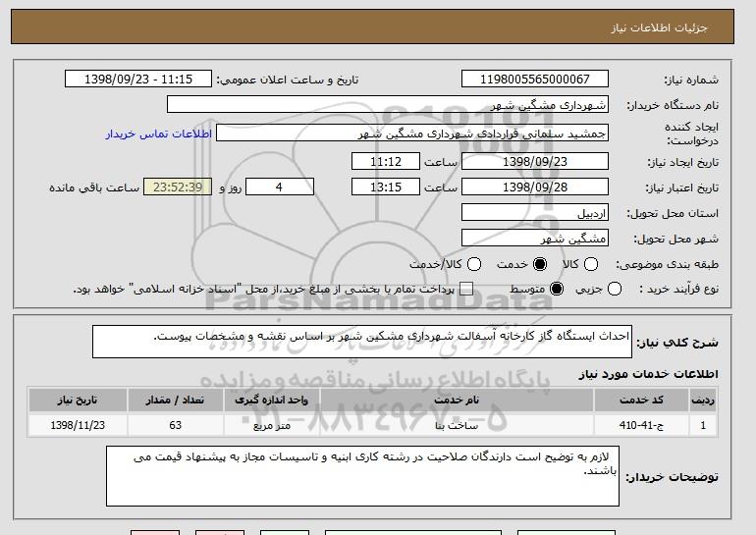Choose جزیی purchase process type
This screenshot has width=756, height=535.
tap(615, 290)
